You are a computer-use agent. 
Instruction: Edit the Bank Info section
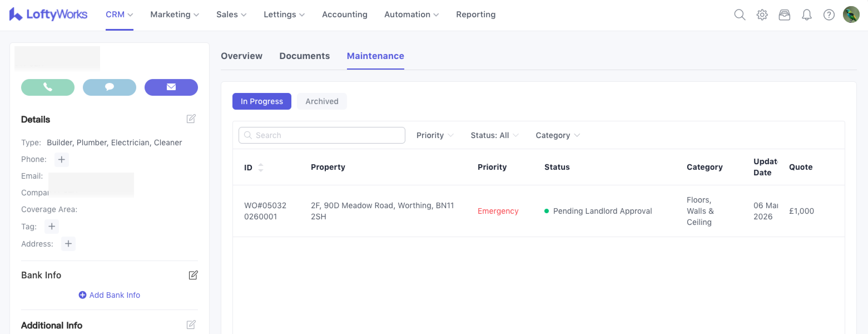pyautogui.click(x=193, y=275)
